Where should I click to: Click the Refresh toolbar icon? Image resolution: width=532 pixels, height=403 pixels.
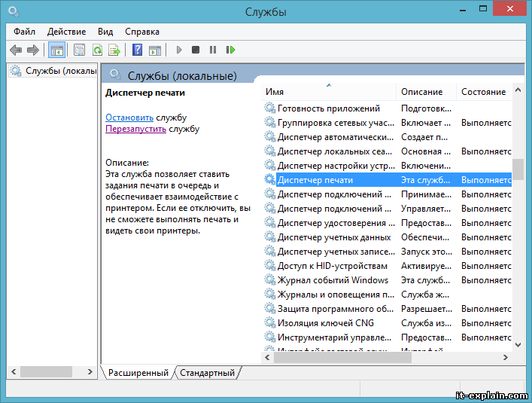(x=97, y=50)
